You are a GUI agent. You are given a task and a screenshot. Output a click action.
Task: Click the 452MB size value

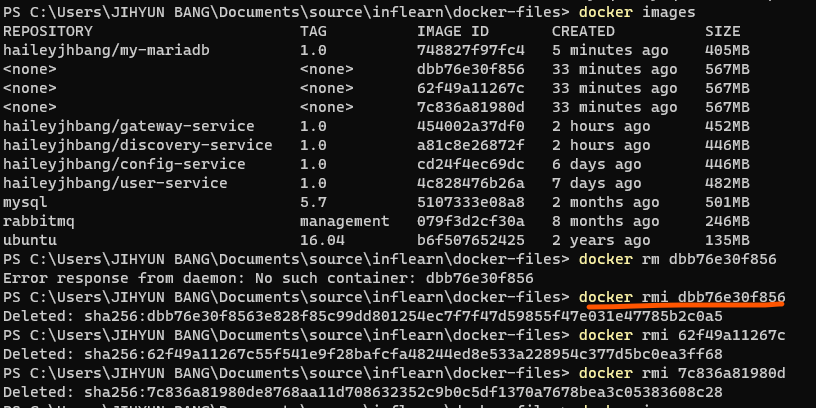click(727, 126)
